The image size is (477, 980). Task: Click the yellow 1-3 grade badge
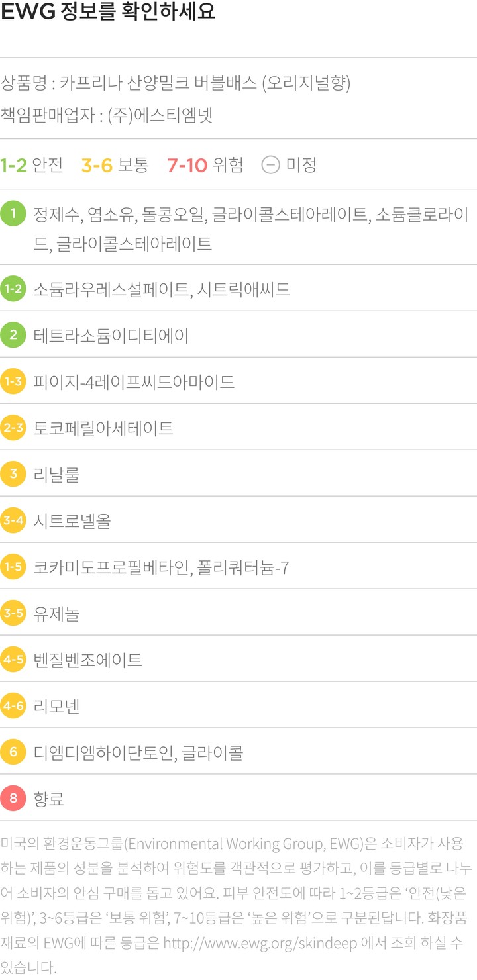pyautogui.click(x=13, y=381)
